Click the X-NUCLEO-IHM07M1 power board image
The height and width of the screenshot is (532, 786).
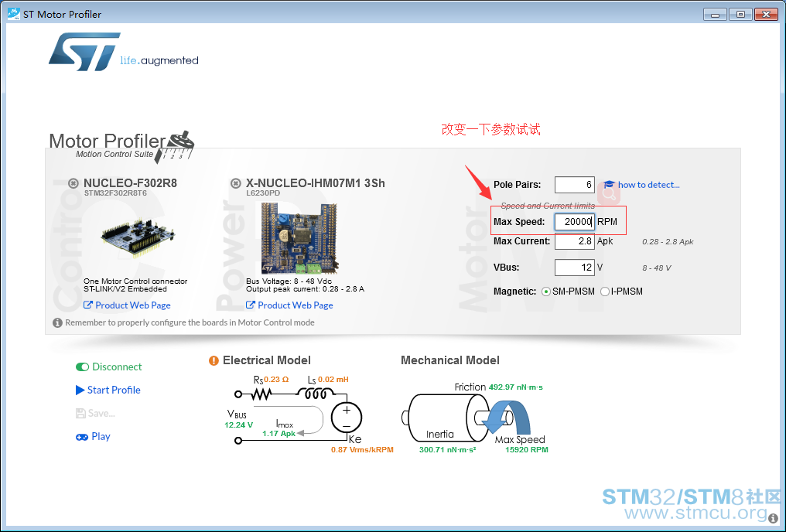tap(299, 237)
